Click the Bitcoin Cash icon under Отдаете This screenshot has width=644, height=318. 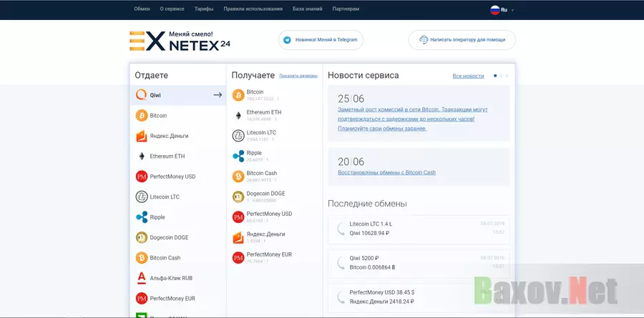click(142, 258)
